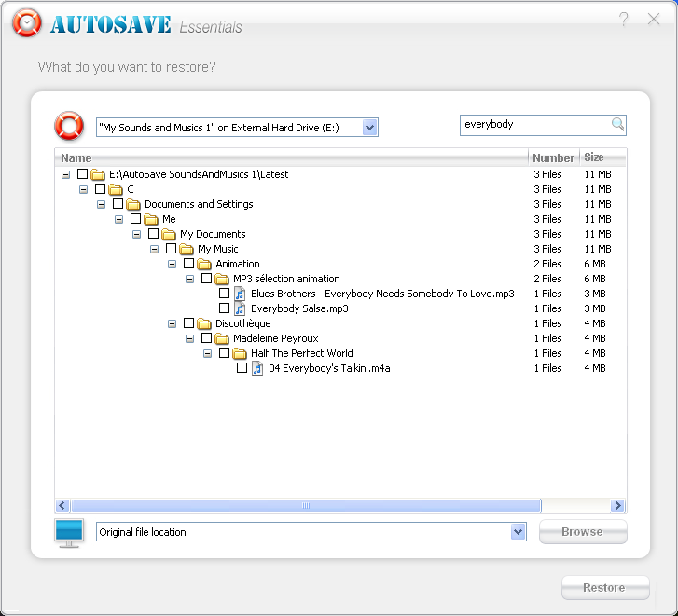Open the backup source dropdown
The image size is (678, 616).
tap(370, 128)
